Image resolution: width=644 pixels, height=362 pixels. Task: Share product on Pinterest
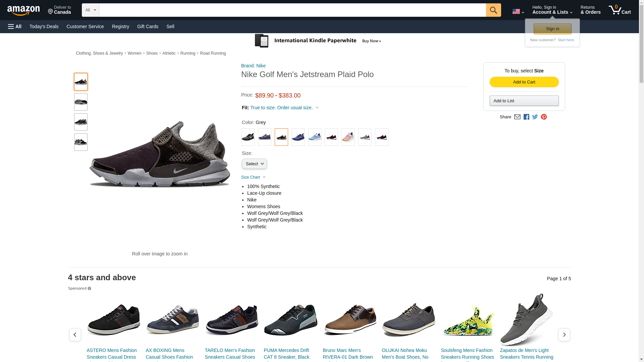[544, 117]
